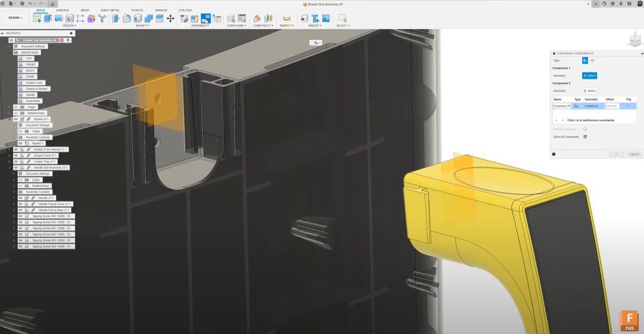
Task: Open the Select dropdown menu
Action: [x=343, y=26]
